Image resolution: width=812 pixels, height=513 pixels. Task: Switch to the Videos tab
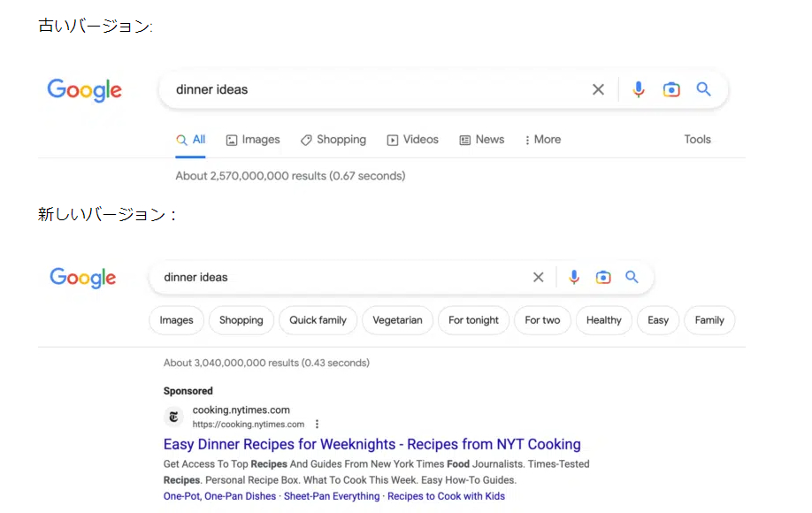pos(412,140)
